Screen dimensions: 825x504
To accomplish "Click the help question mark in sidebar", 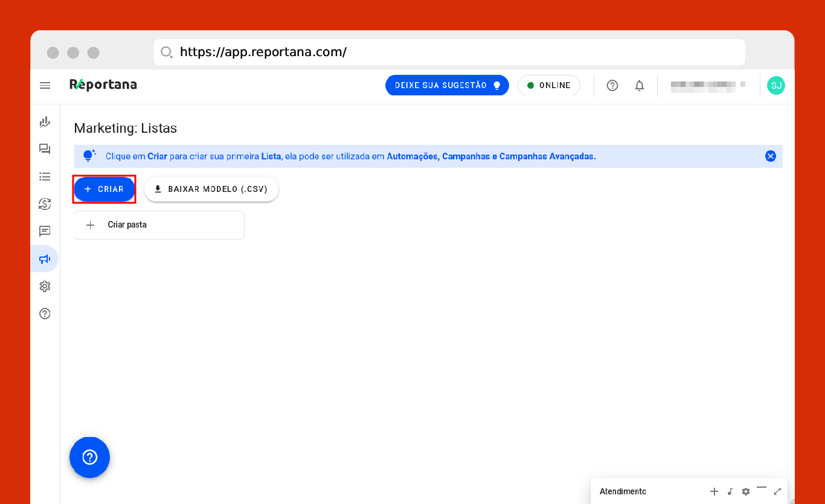I will pos(45,314).
